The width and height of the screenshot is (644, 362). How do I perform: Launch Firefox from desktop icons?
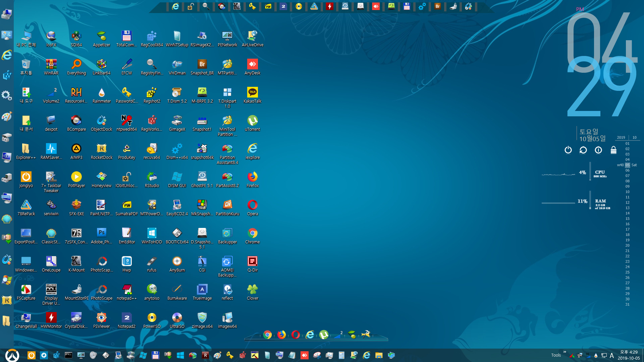point(252,179)
